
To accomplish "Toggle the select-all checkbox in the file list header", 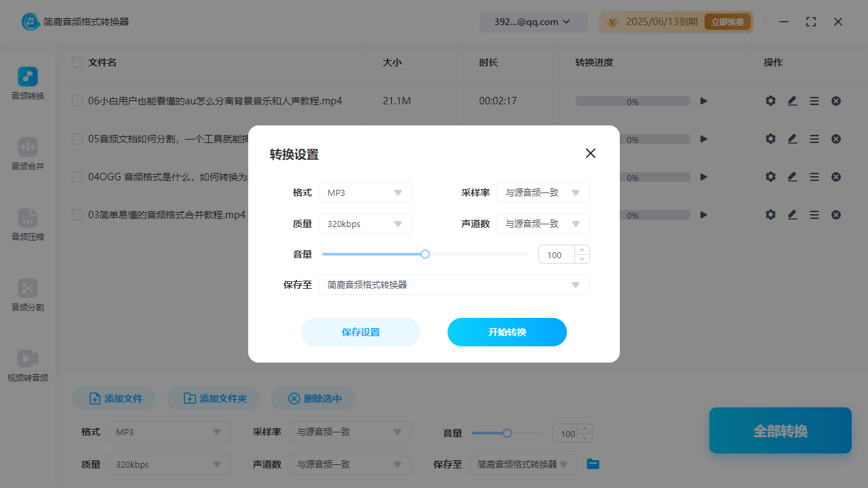I will pos(77,62).
